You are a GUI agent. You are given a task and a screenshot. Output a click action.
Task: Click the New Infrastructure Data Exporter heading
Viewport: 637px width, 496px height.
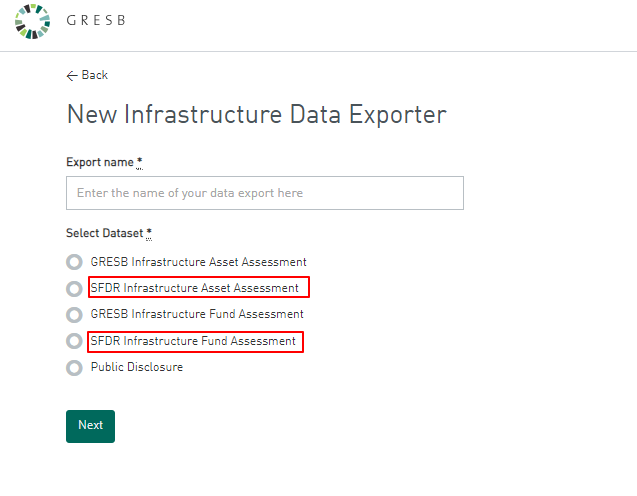tap(257, 114)
